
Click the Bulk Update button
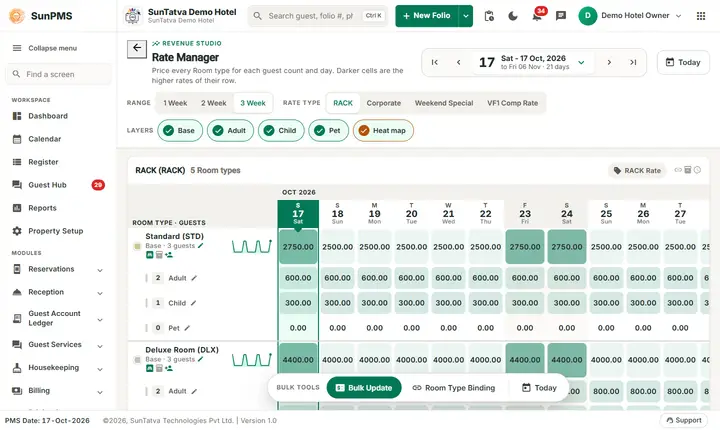click(x=364, y=388)
